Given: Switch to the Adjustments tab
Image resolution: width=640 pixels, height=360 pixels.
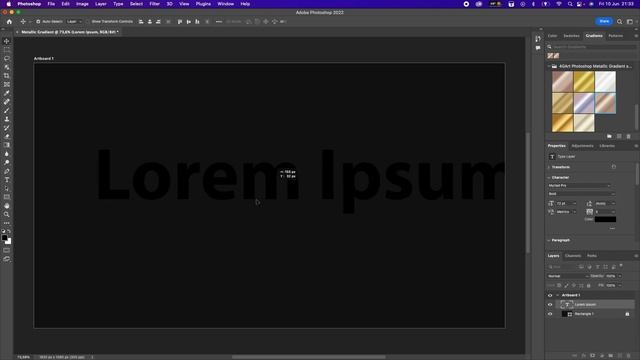Looking at the screenshot, I should [x=582, y=146].
